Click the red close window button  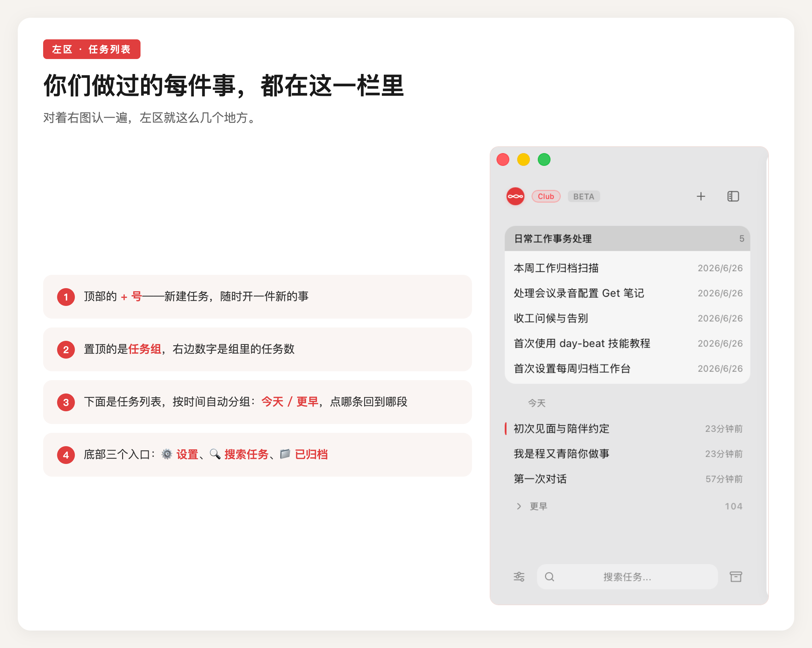coord(503,159)
